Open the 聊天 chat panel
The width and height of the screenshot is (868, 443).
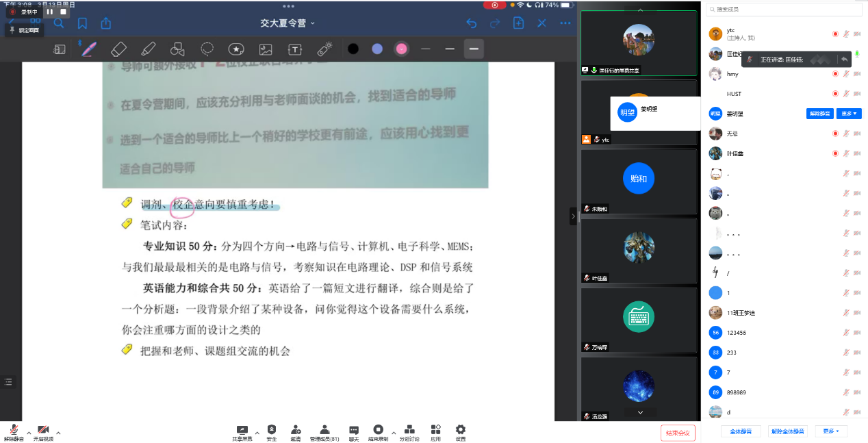pos(353,432)
